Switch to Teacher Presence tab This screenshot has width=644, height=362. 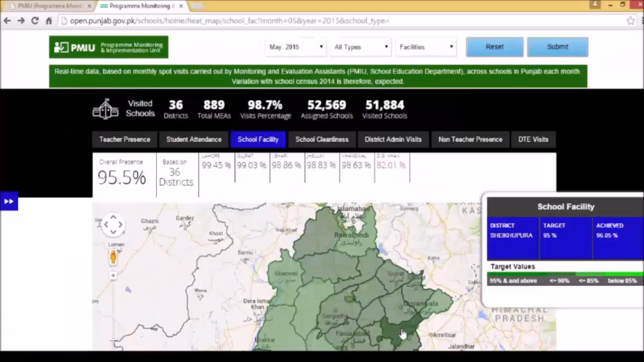pos(125,139)
